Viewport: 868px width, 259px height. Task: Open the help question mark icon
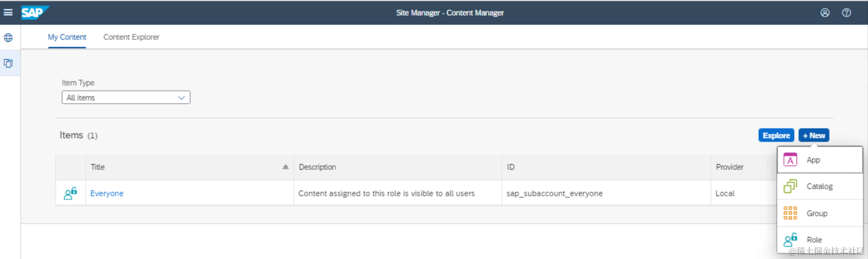[846, 13]
